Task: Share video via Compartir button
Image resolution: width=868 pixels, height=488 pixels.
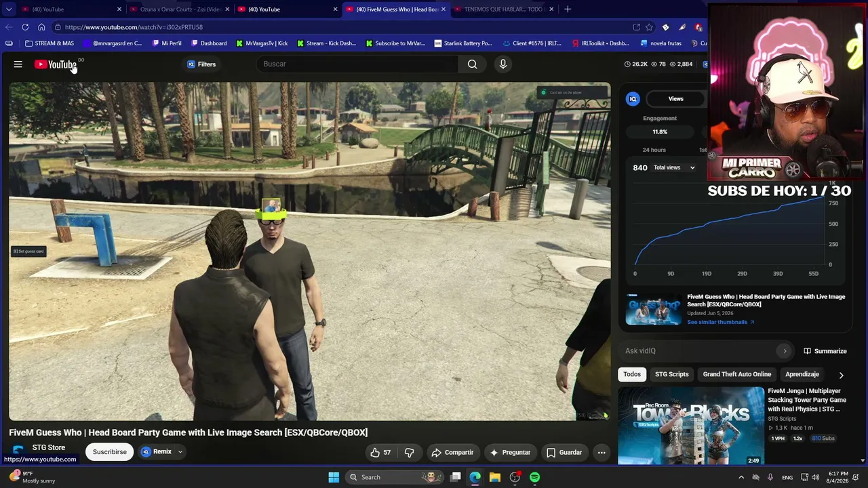Action: coord(452,453)
